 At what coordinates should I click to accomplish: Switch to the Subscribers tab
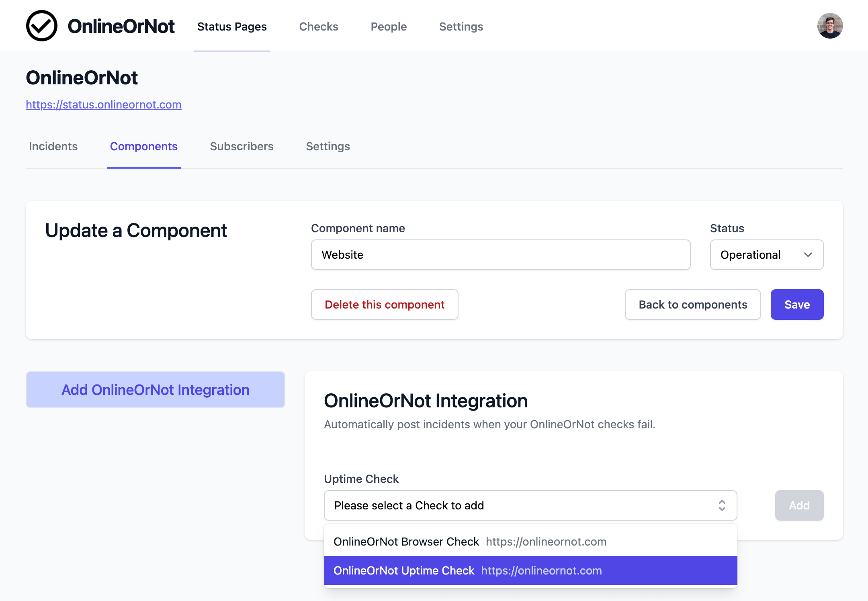click(242, 147)
